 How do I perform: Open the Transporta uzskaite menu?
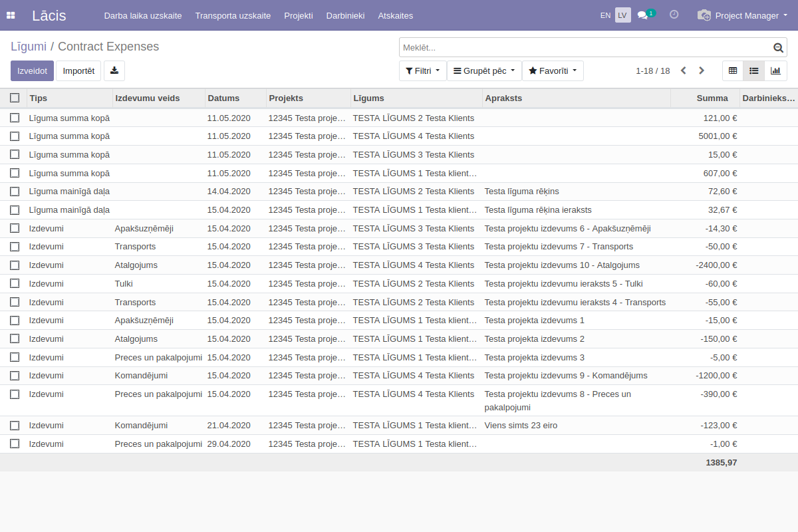[x=233, y=15]
